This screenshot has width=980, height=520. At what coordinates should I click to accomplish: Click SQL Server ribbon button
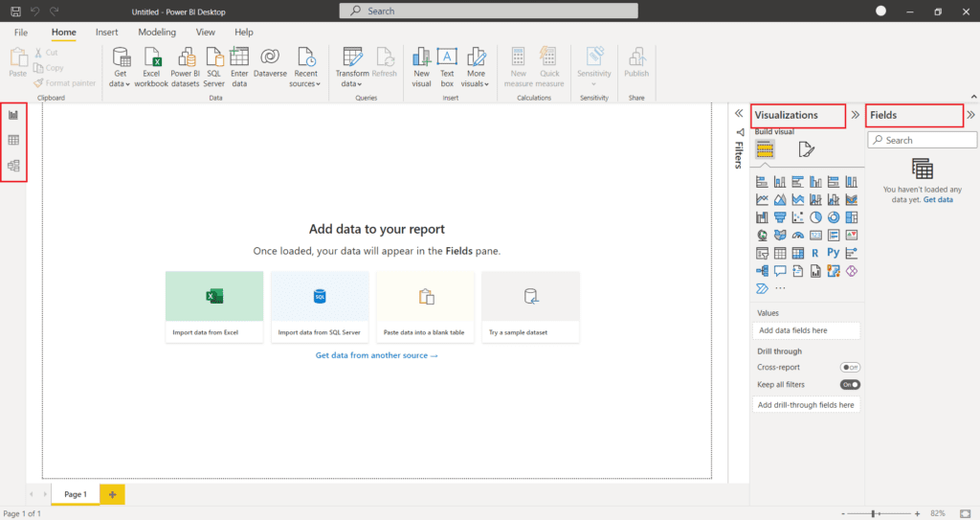pos(213,68)
